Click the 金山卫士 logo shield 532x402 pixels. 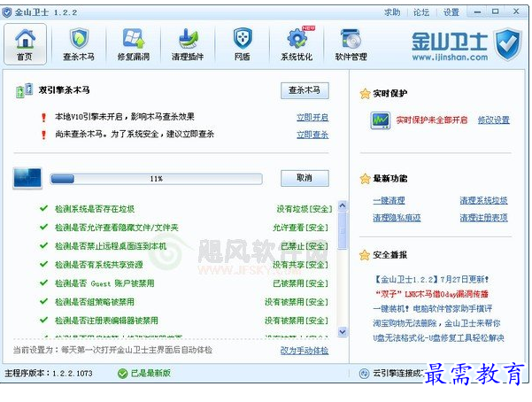pos(507,44)
